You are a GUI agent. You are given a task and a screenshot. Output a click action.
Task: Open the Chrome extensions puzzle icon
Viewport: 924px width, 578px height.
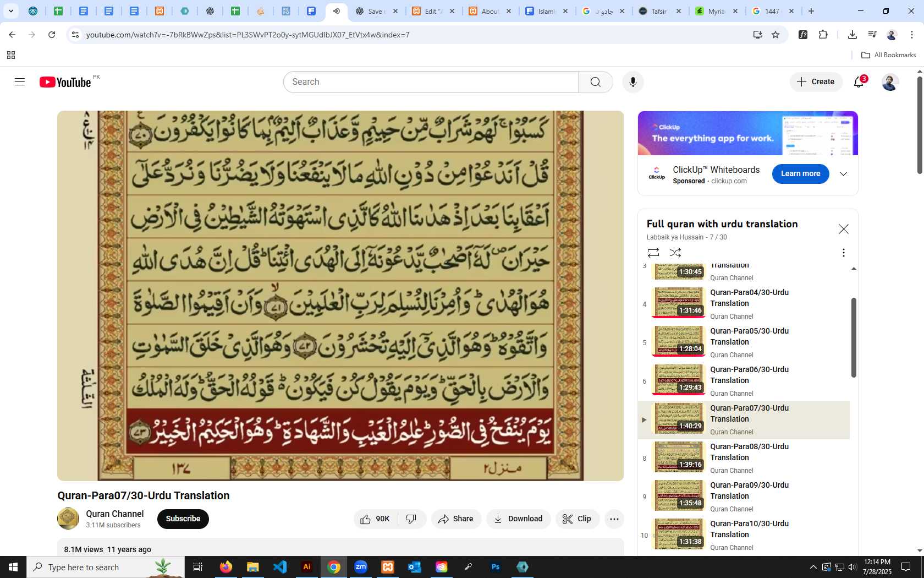823,35
